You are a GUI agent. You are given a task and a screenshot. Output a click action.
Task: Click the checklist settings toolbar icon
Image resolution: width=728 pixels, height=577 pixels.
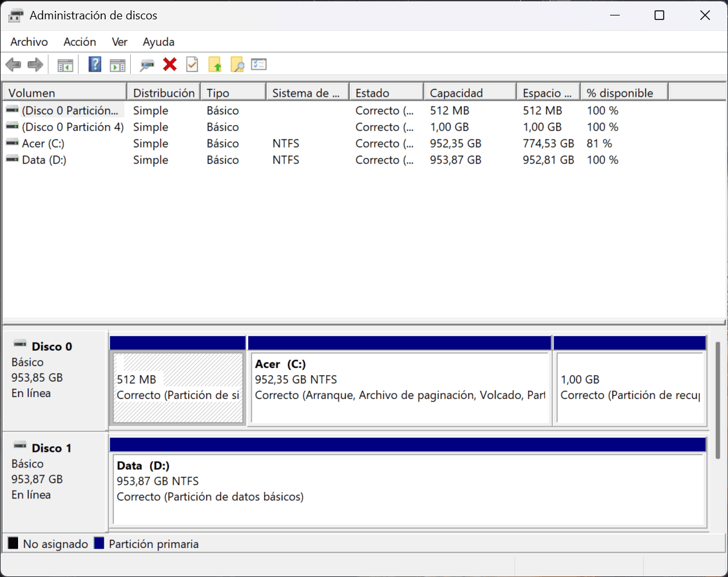click(x=259, y=64)
